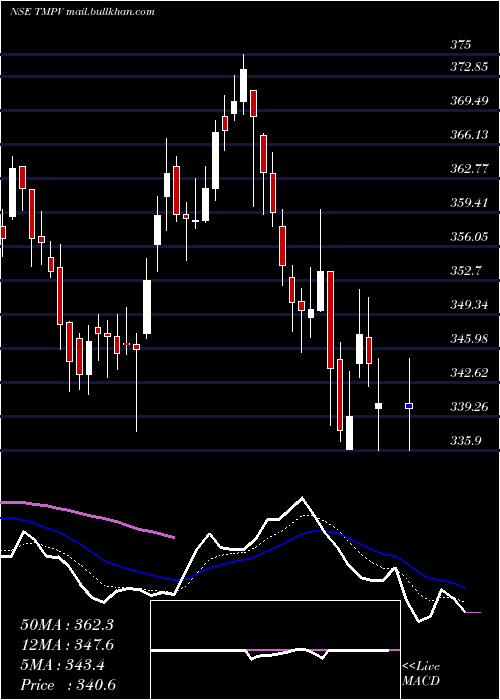Image resolution: width=500 pixels, height=700 pixels.
Task: Select the 369.49 price level label
Action: tap(469, 101)
